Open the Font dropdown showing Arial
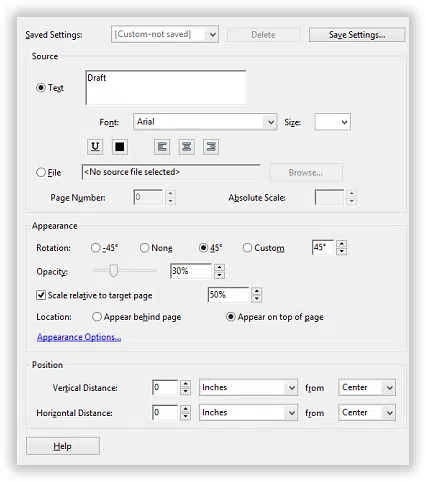This screenshot has height=482, width=426. (x=205, y=122)
